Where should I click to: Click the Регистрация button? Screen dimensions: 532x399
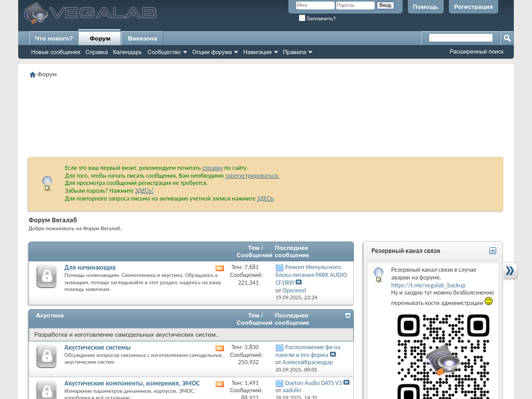coord(473,7)
